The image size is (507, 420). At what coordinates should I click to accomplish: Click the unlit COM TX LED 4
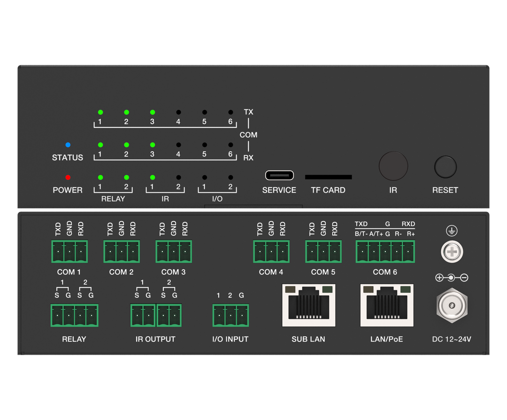click(x=178, y=112)
